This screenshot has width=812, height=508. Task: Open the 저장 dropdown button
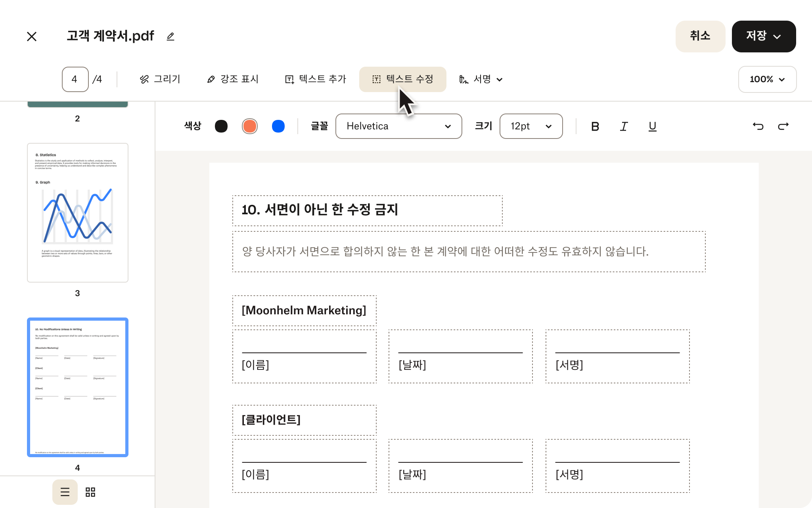click(x=764, y=36)
